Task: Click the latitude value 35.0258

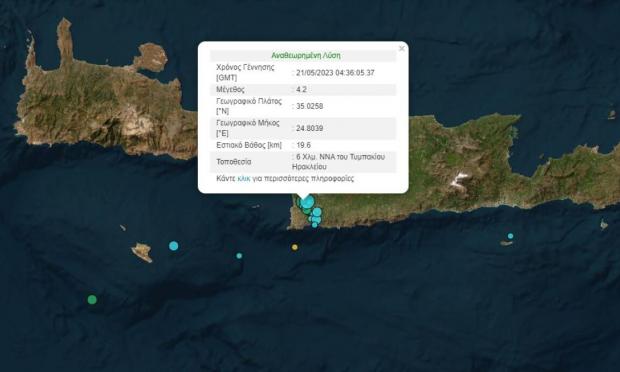Action: tap(310, 106)
